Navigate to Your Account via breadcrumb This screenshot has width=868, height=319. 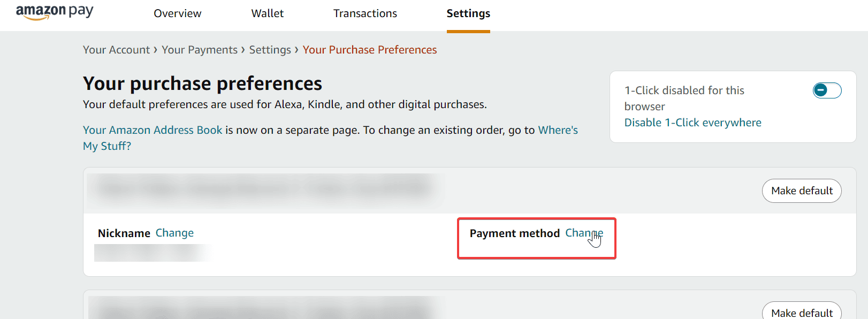click(116, 49)
